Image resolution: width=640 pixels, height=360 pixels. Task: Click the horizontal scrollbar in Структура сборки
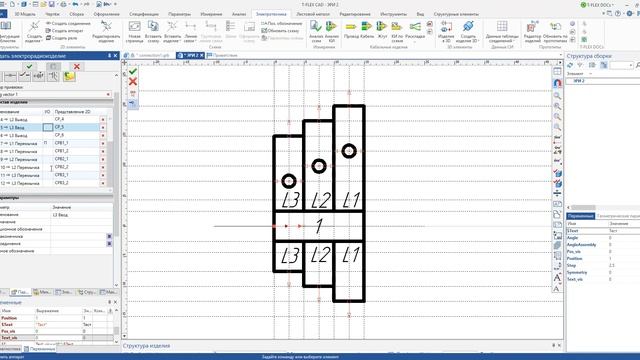pyautogui.click(x=583, y=207)
